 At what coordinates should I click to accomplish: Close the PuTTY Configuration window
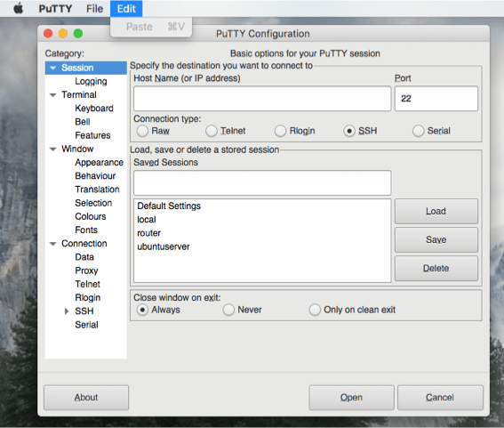tap(48, 34)
